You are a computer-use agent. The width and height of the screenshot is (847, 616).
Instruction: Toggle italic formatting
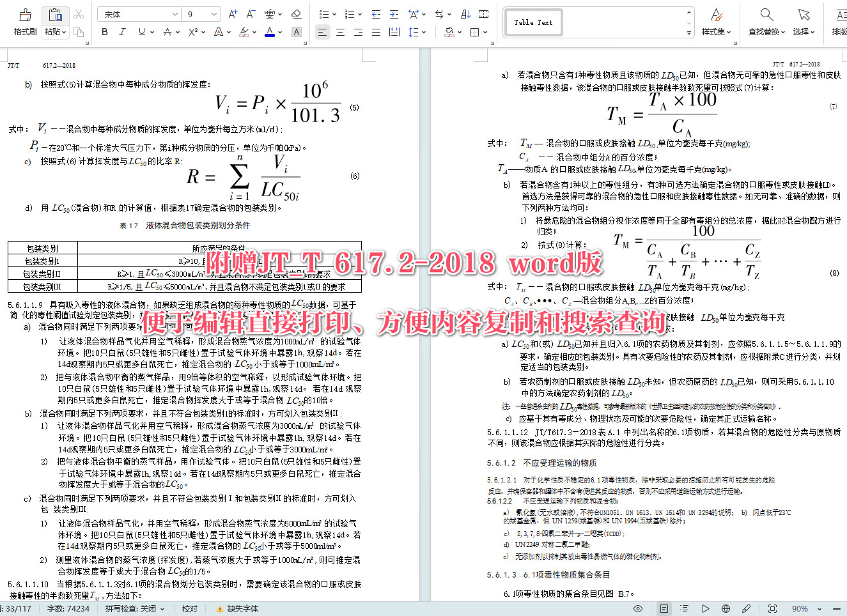123,31
